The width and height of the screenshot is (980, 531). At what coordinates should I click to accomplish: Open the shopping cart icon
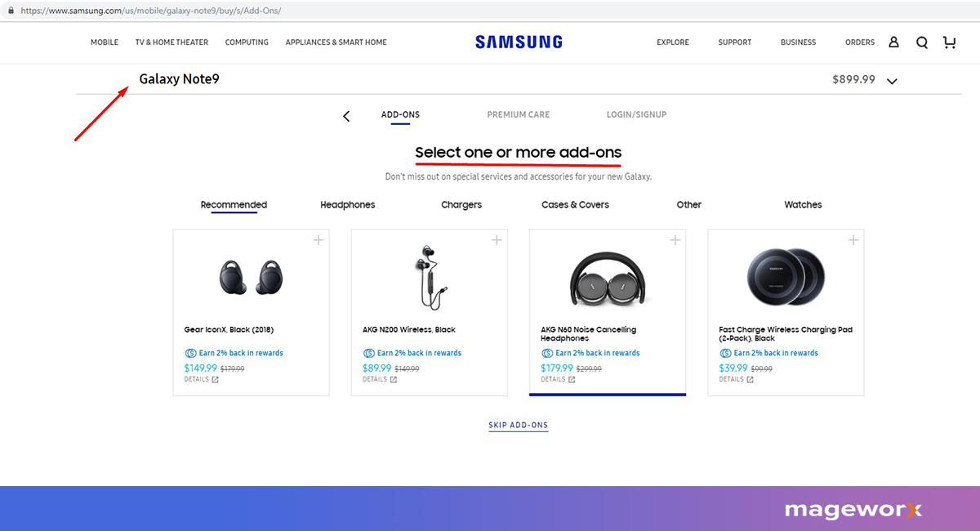click(949, 42)
